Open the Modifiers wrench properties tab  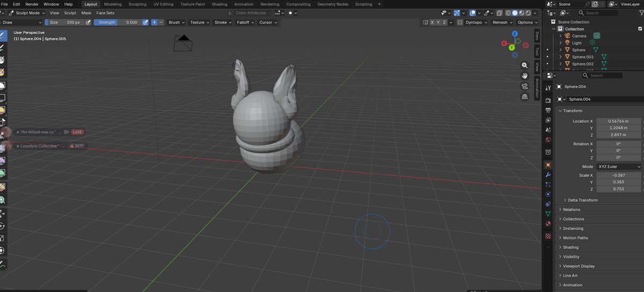tap(548, 175)
